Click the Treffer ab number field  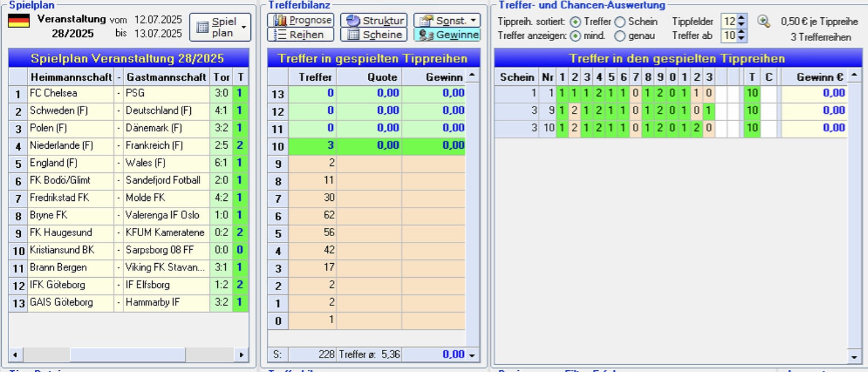729,36
